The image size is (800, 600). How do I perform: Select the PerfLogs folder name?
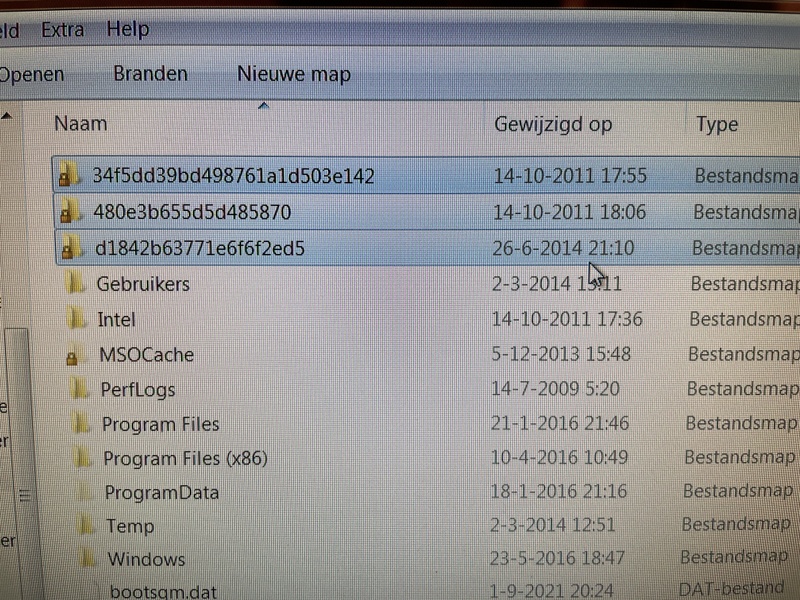click(138, 390)
